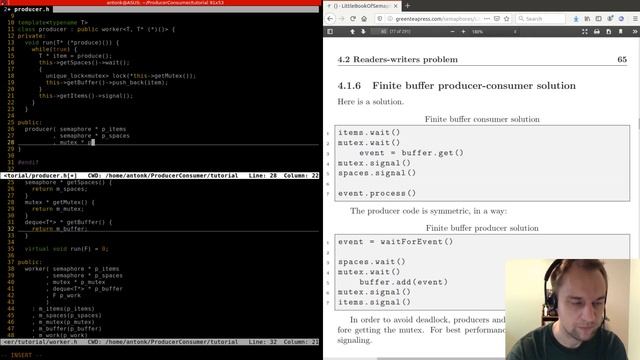Open a new browser tab

[407, 6]
